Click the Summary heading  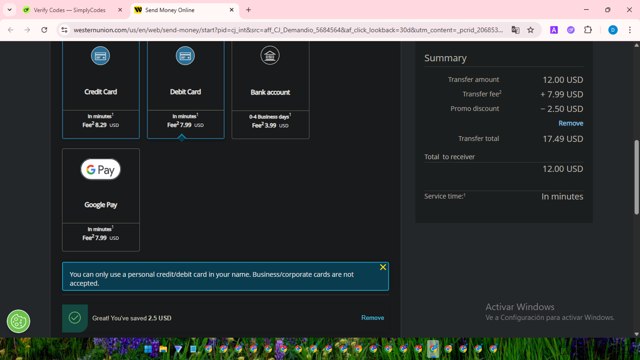(x=445, y=58)
